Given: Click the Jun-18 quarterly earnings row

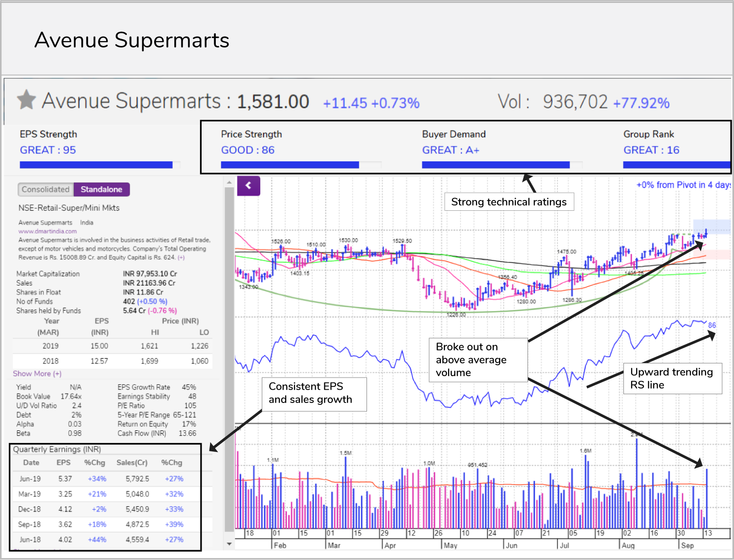Looking at the screenshot, I should pos(112,539).
